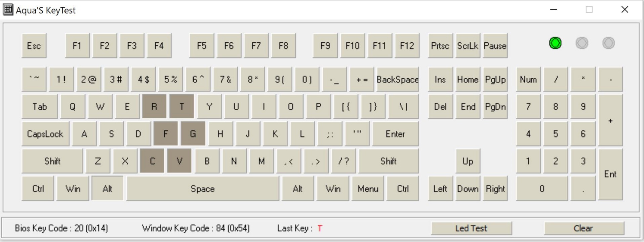Screen dimensions: 644x242
Task: Click the backtick tilde key
Action: [34, 79]
